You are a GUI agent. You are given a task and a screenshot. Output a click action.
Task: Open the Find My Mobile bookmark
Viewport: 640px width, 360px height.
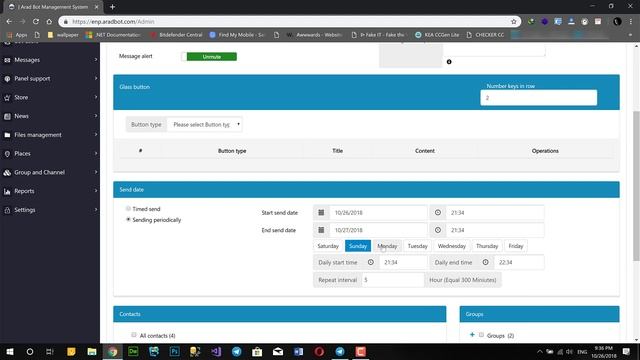click(x=237, y=35)
